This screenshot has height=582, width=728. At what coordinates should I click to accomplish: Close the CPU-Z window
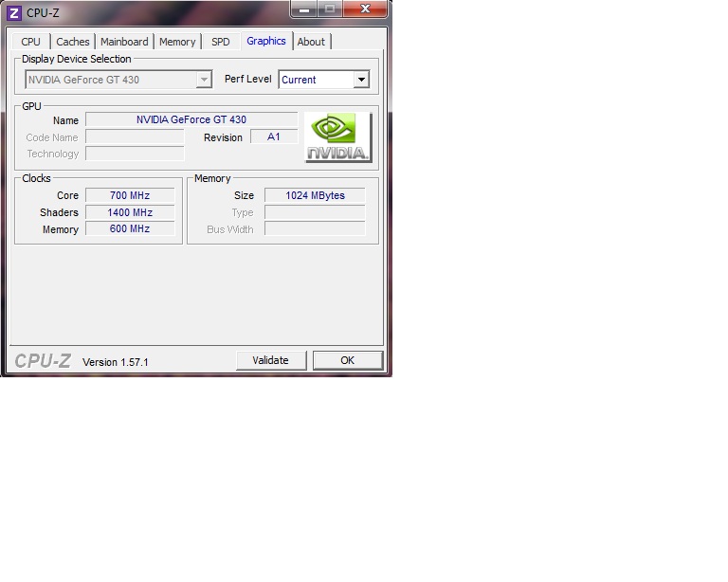[365, 9]
